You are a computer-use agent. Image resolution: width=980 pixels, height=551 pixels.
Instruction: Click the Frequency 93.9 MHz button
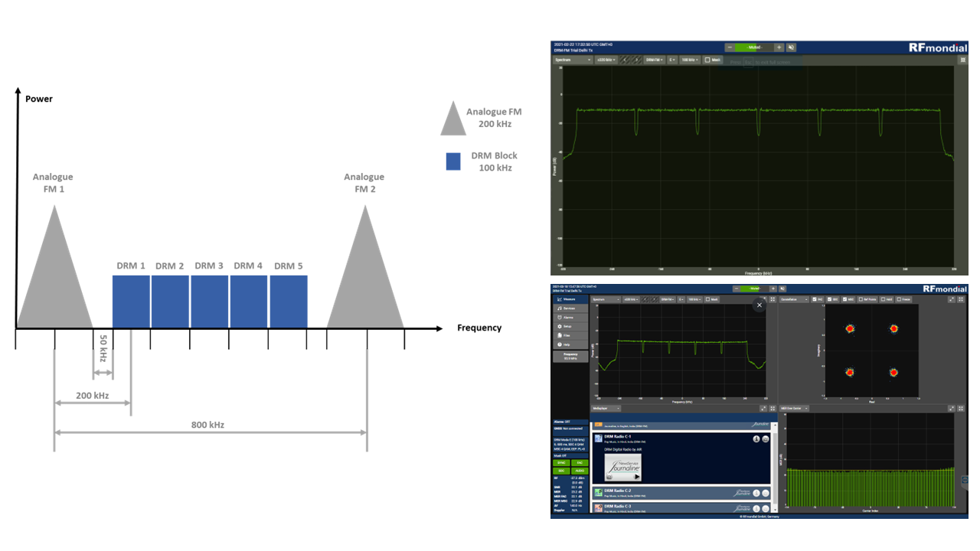[x=570, y=355]
